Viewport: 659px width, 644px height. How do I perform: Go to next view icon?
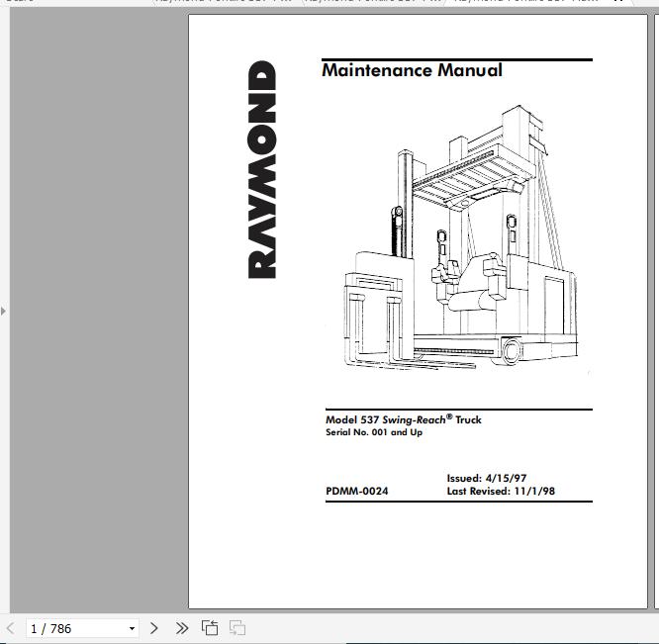(237, 628)
